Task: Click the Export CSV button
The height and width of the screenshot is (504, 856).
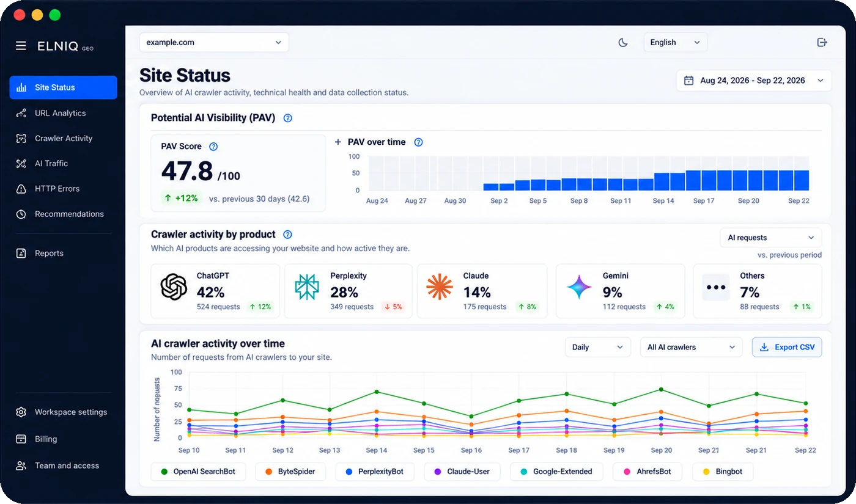Action: point(787,347)
